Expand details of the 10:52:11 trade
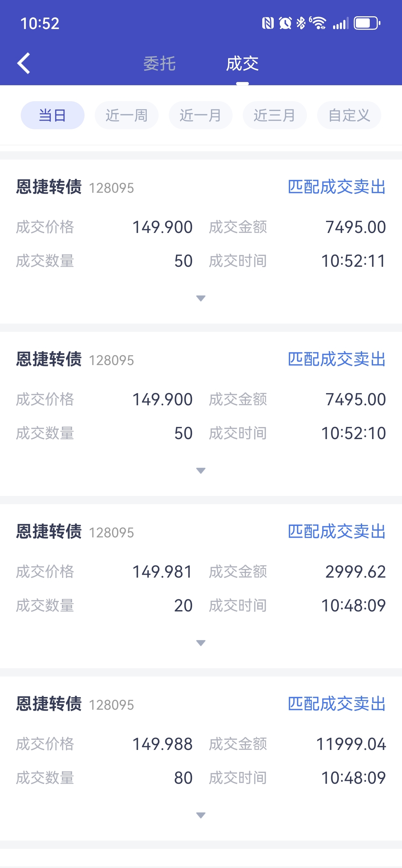Image resolution: width=402 pixels, height=868 pixels. [x=201, y=298]
